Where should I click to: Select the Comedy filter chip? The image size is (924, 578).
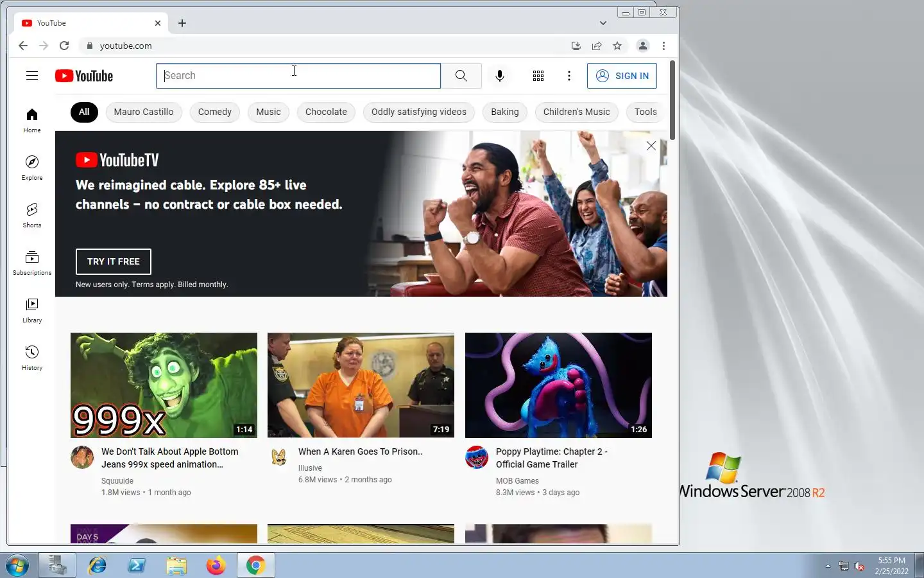pos(215,112)
